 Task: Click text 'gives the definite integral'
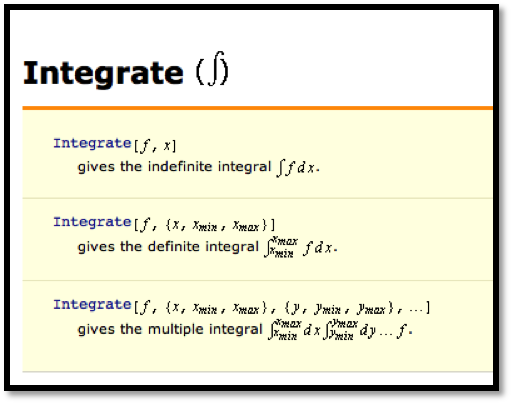coord(168,247)
